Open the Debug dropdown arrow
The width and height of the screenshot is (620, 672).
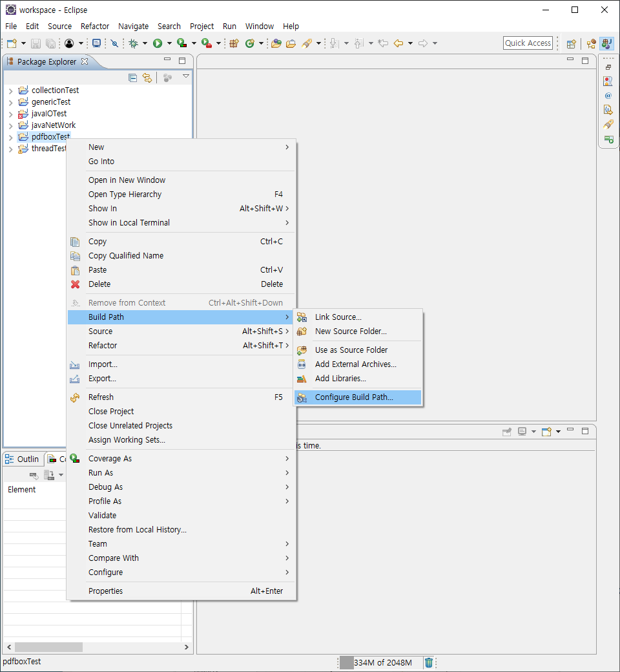(145, 43)
